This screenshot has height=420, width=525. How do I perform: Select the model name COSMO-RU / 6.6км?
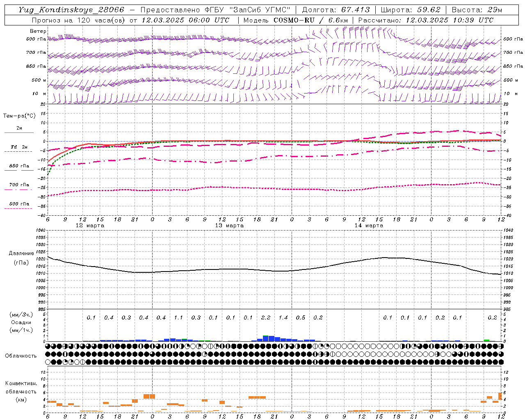coord(310,20)
